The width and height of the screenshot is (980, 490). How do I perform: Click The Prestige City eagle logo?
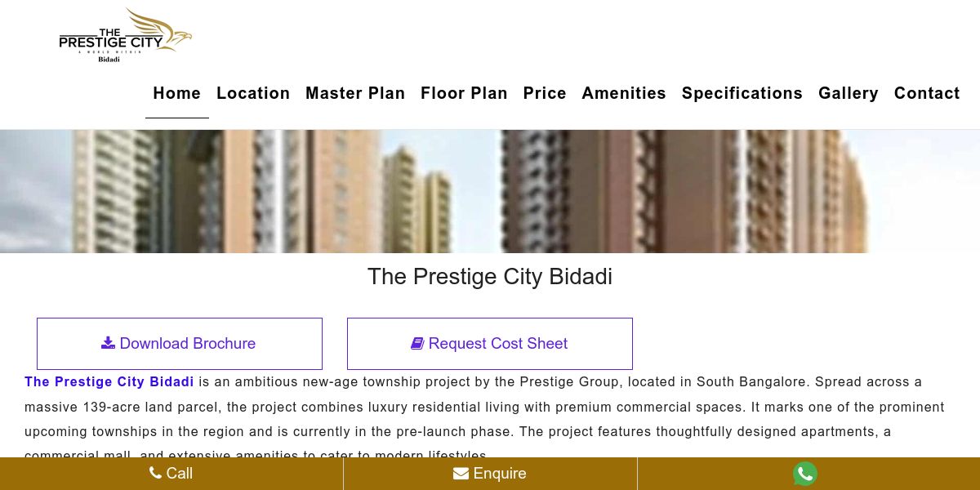point(125,35)
